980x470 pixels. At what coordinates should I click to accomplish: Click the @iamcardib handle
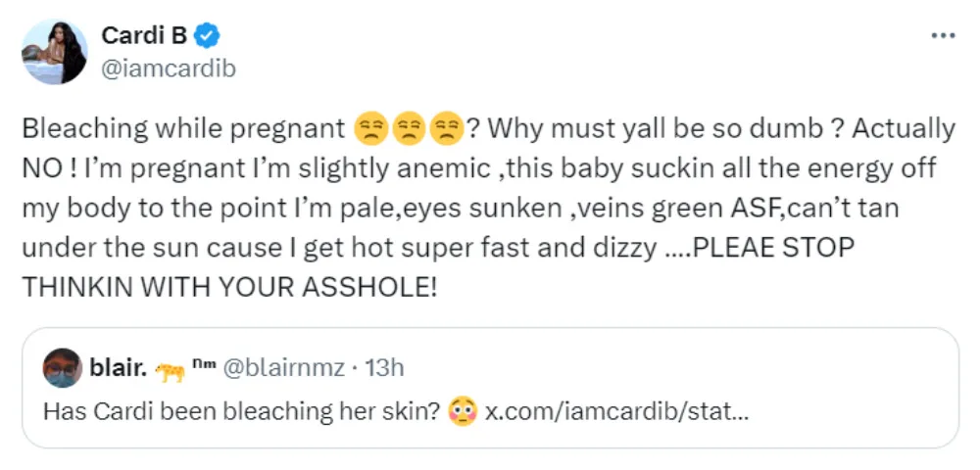168,68
